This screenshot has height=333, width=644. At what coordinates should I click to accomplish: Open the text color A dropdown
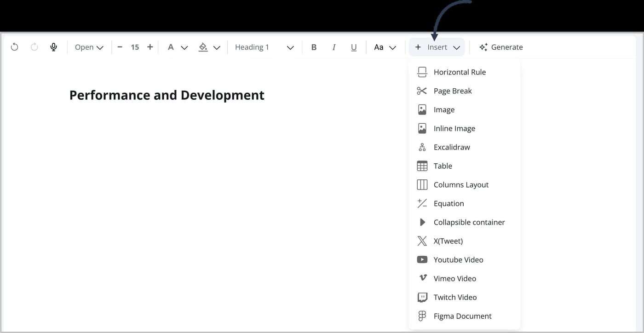[178, 47]
